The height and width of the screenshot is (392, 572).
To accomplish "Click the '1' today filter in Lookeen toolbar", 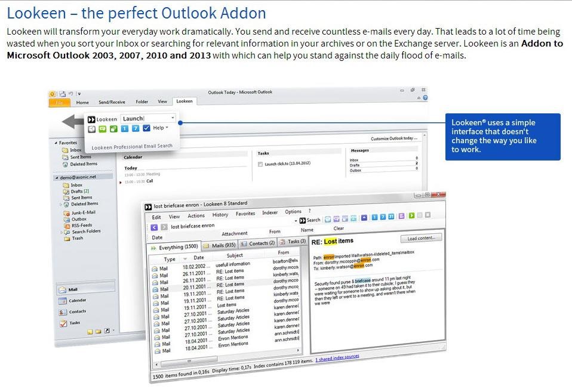I will click(374, 217).
